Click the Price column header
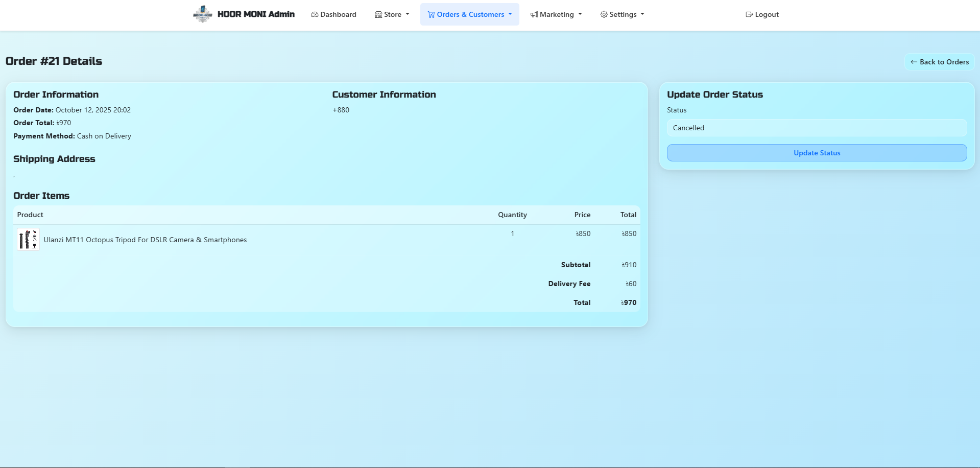 tap(582, 215)
